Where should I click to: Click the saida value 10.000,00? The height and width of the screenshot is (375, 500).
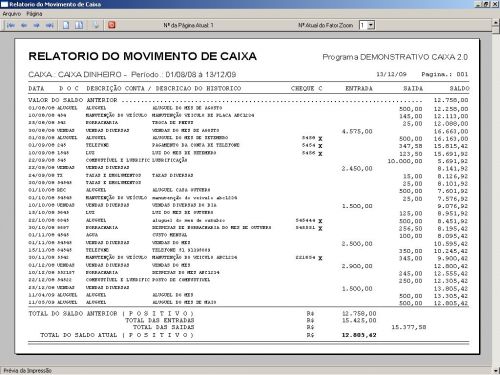pyautogui.click(x=405, y=161)
